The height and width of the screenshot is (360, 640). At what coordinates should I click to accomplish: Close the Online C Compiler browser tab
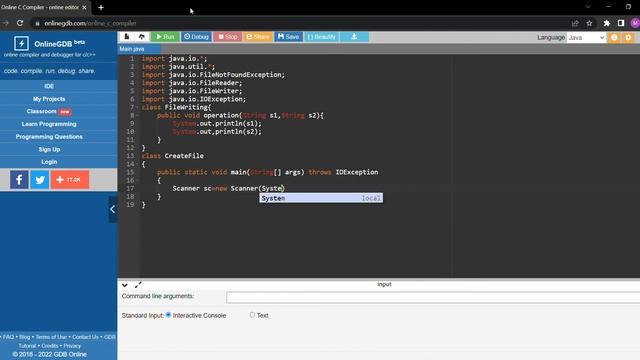point(84,7)
